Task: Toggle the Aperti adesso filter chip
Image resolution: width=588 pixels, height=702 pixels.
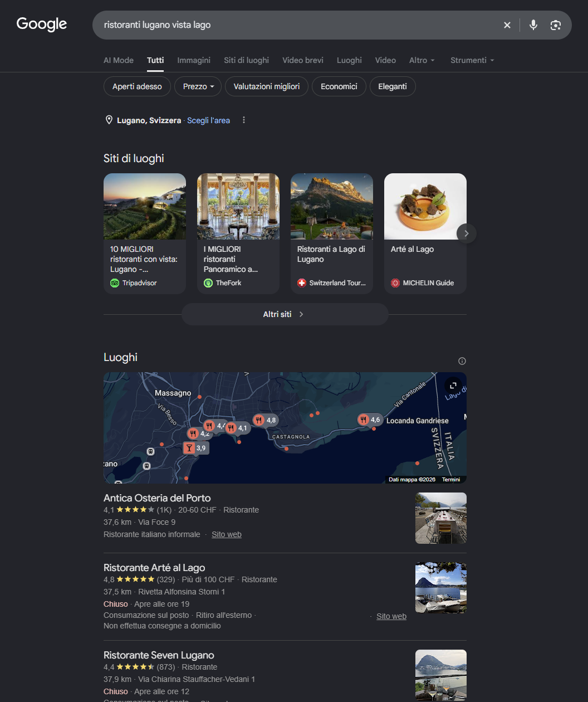Action: click(137, 86)
